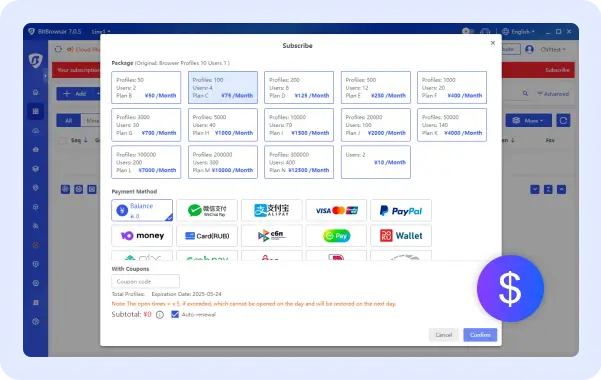Open the More dropdown menu
The image size is (601, 380).
coord(529,120)
